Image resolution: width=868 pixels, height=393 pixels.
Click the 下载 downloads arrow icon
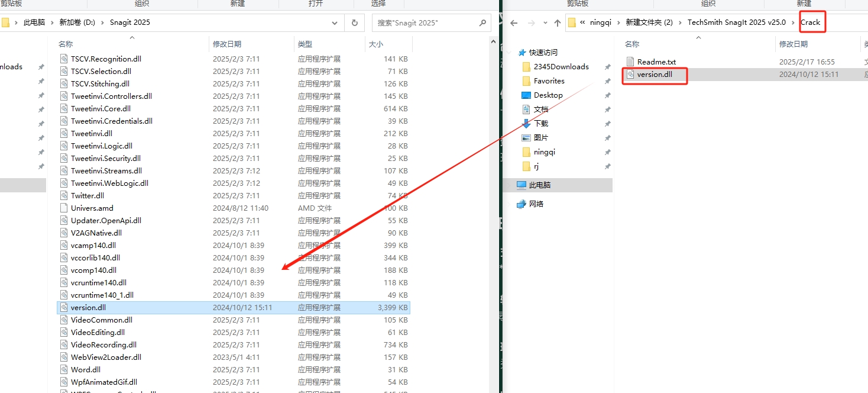(526, 123)
